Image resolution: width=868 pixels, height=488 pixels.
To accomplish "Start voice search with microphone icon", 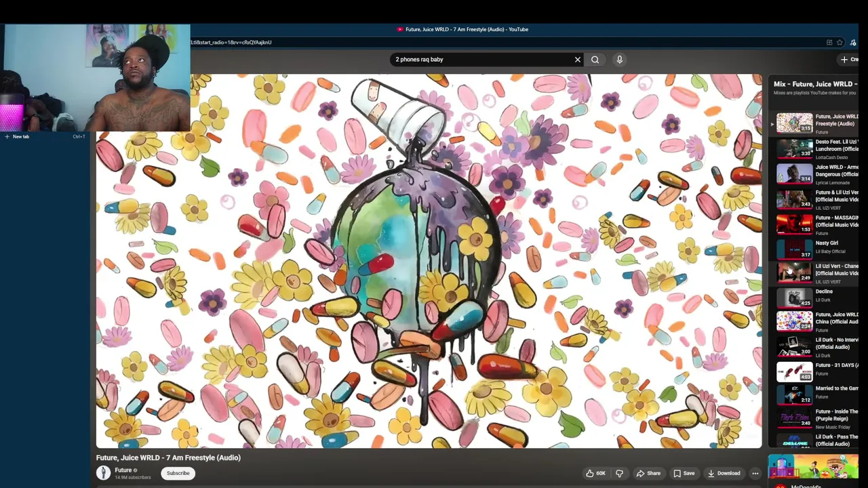I will point(619,60).
